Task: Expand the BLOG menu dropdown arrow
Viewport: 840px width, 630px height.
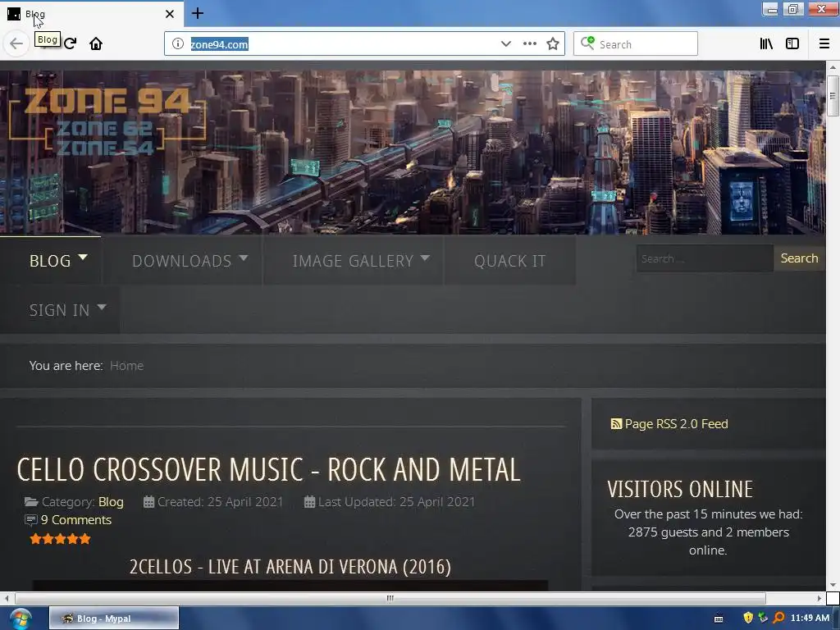Action: (83, 258)
